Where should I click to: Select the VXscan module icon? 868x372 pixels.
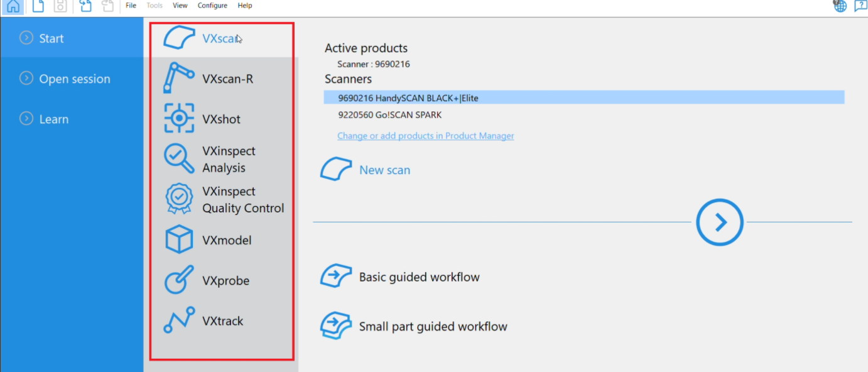179,38
